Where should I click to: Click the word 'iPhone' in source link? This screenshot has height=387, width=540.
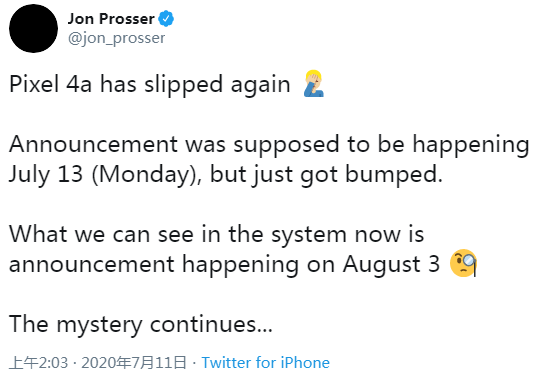(305, 363)
